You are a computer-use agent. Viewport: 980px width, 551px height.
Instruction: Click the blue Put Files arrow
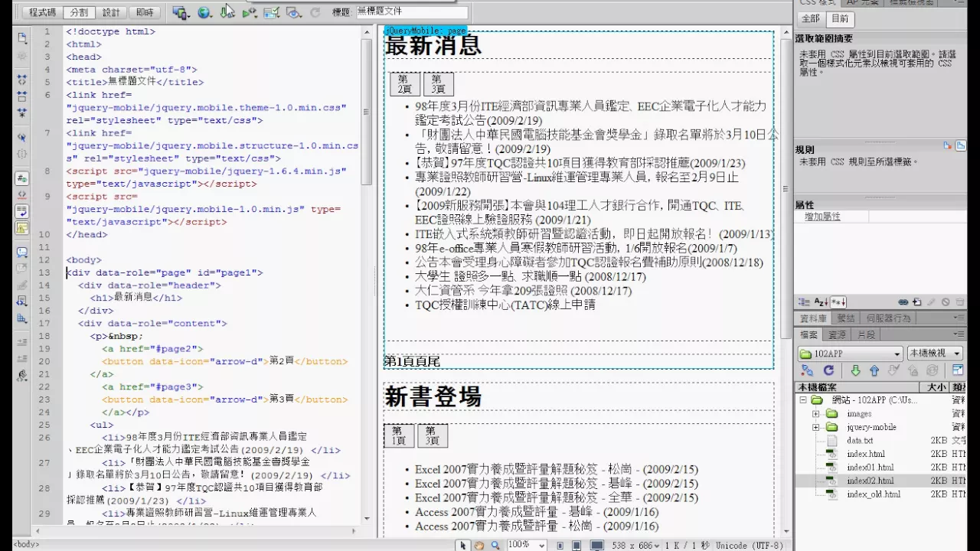point(874,370)
